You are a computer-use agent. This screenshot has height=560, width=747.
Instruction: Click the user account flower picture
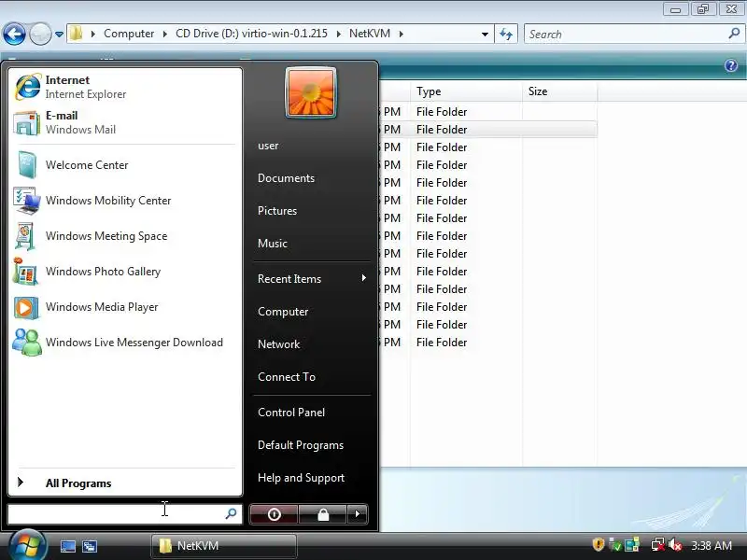click(x=311, y=92)
